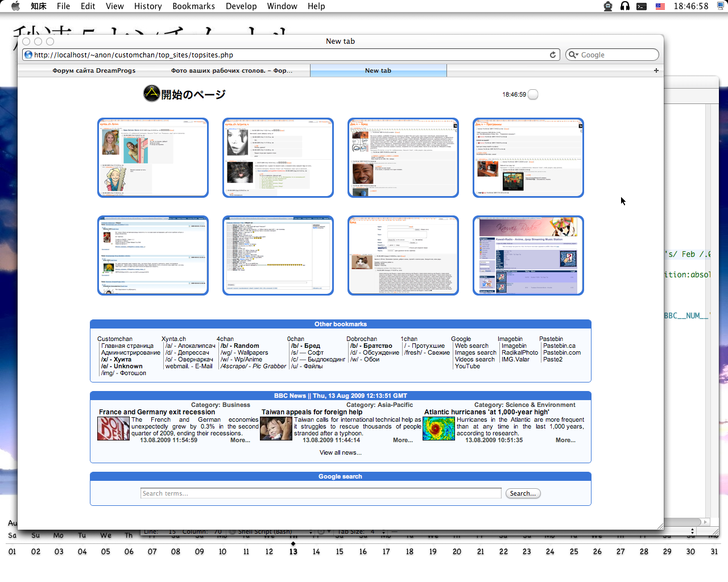Click the Adium duck menu bar icon

[608, 6]
